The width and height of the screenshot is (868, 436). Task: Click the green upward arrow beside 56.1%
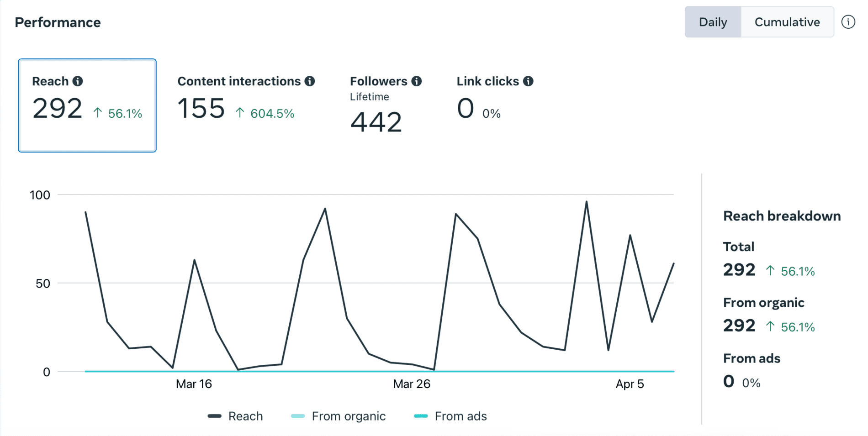[97, 112]
